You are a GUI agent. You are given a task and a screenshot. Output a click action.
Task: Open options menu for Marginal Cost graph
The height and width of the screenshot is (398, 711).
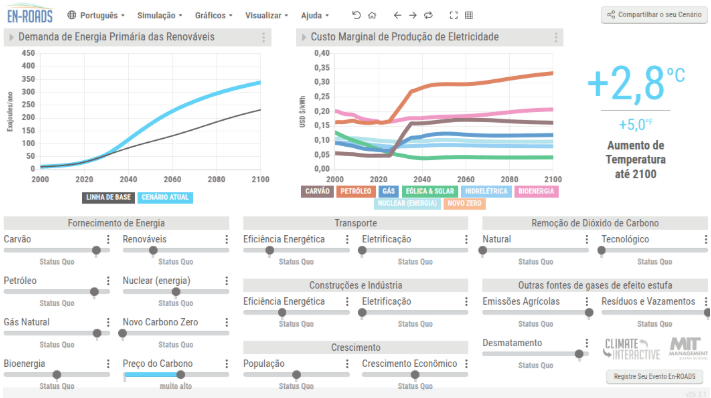(x=556, y=37)
